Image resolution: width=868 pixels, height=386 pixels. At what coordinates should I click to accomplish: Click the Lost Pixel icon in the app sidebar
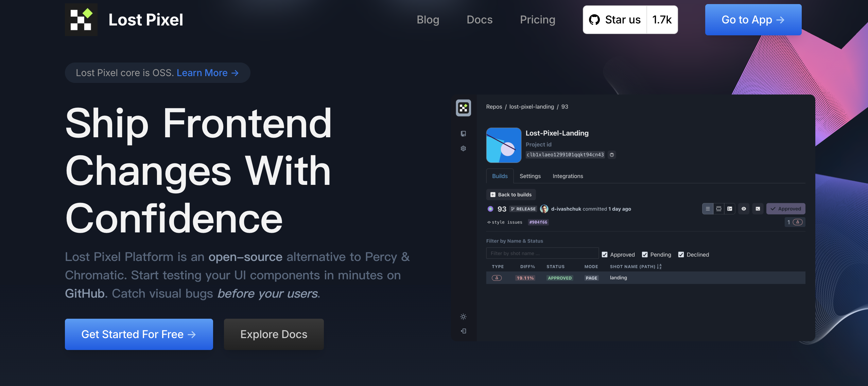pyautogui.click(x=463, y=108)
